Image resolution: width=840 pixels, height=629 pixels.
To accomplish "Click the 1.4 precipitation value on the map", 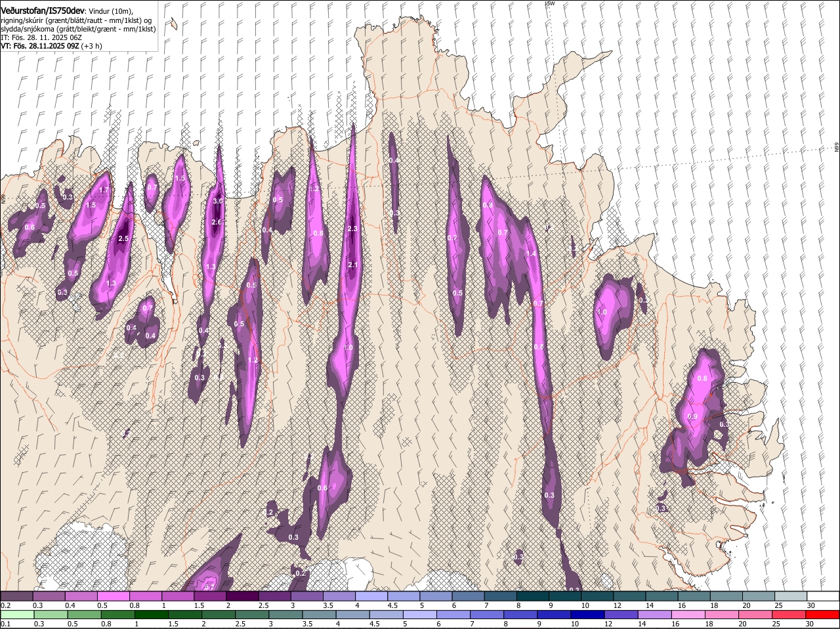I will 531,254.
